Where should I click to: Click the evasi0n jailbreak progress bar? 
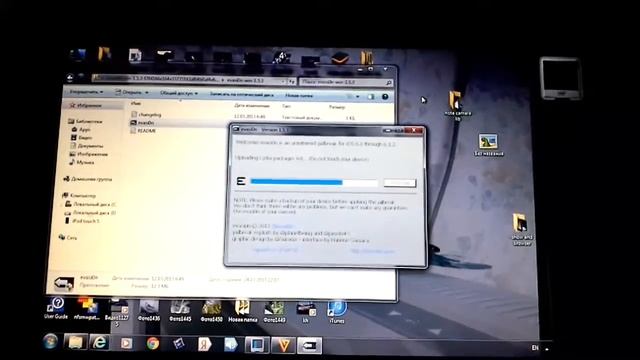coord(314,182)
